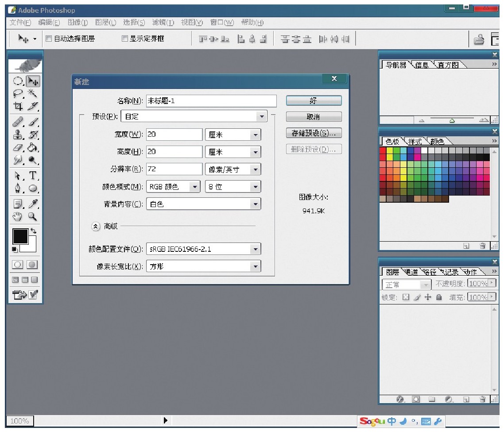Open the resolution units 像素/英寸 dropdown

click(x=233, y=169)
